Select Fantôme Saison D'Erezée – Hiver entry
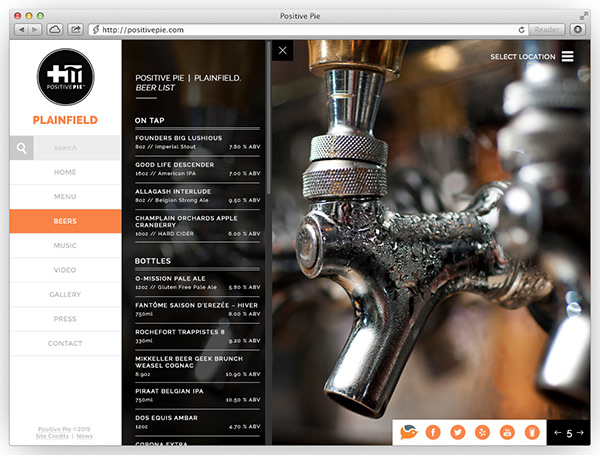The image size is (600, 455). 197,309
